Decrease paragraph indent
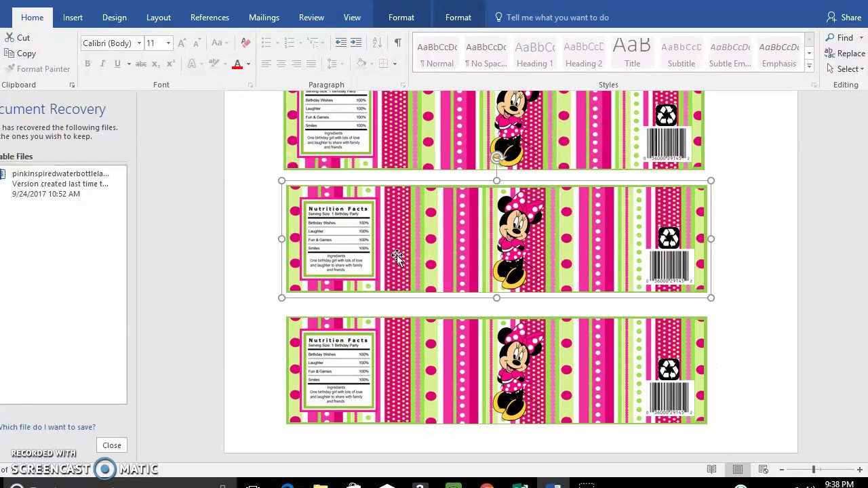The width and height of the screenshot is (868, 488). [341, 43]
